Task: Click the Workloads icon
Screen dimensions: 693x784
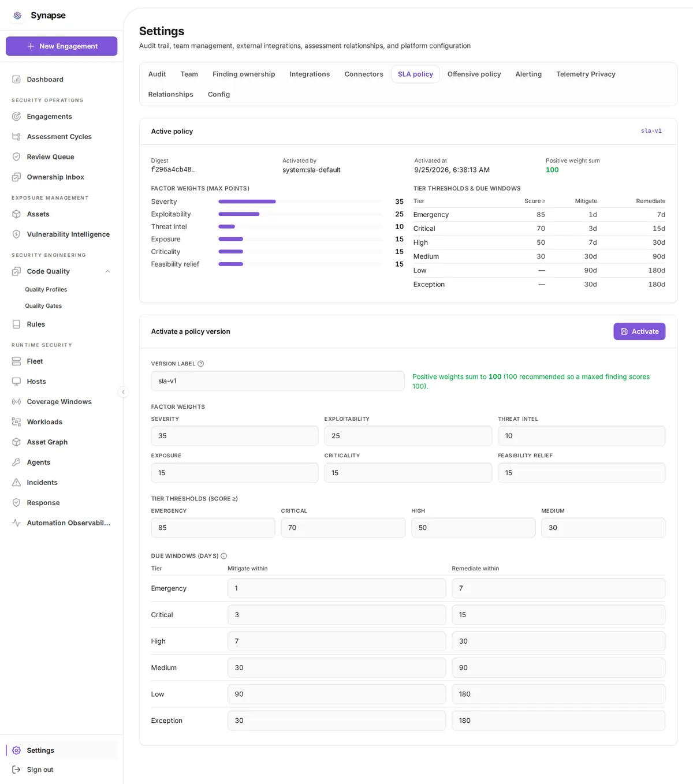Action: click(16, 422)
